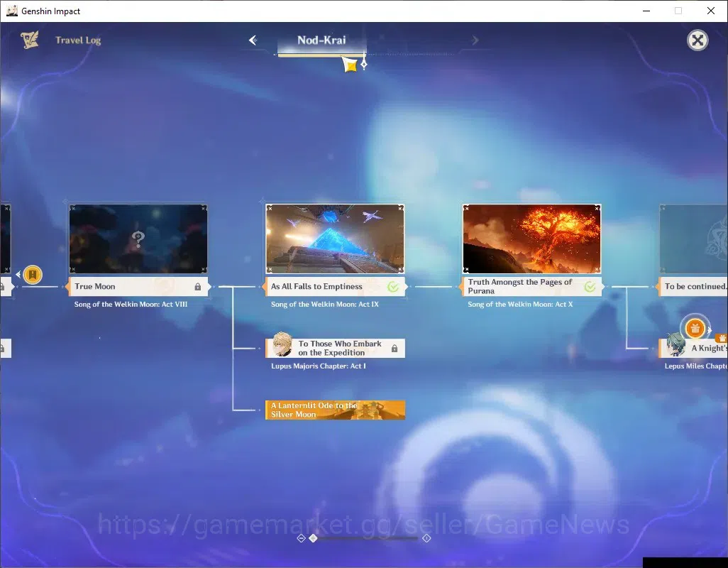
Task: Click the yellow bookmark badge icon
Action: pyautogui.click(x=33, y=275)
